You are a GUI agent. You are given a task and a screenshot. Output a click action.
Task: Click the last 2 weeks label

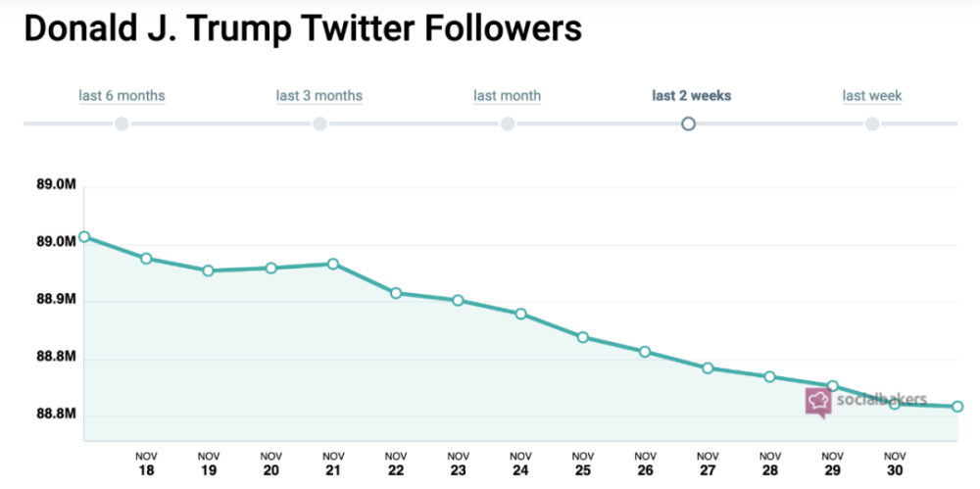[x=692, y=96]
